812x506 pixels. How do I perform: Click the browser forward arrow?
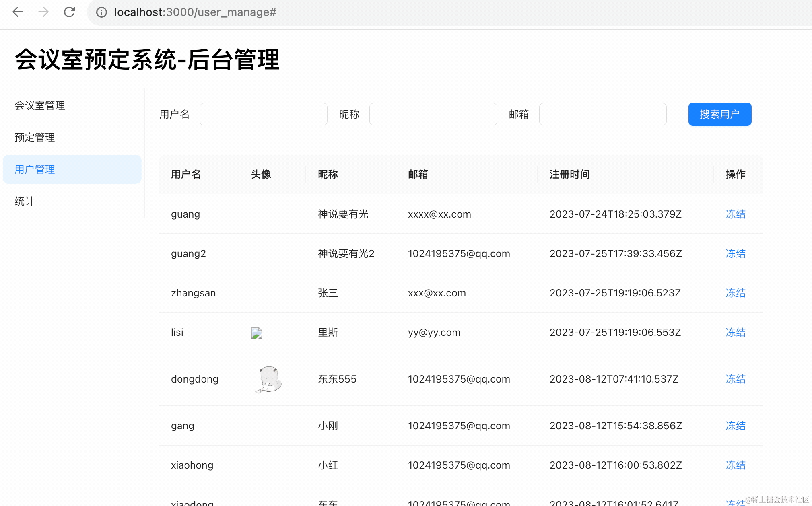pyautogui.click(x=43, y=12)
